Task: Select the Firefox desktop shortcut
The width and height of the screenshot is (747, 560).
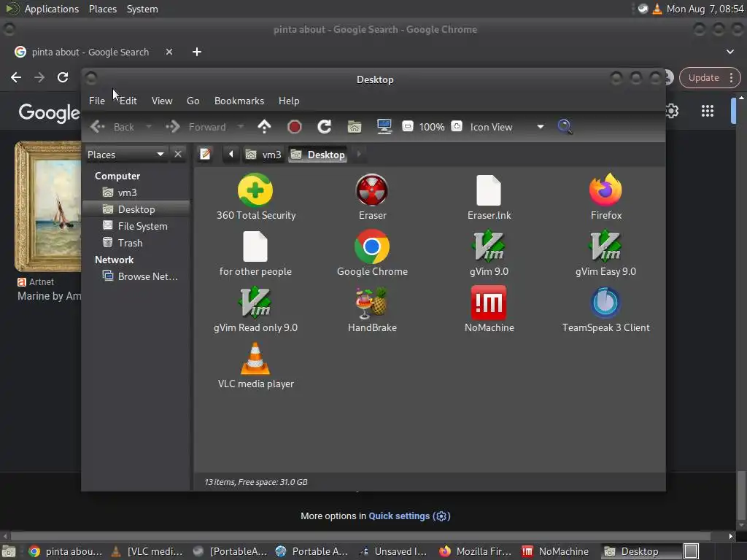Action: [605, 190]
